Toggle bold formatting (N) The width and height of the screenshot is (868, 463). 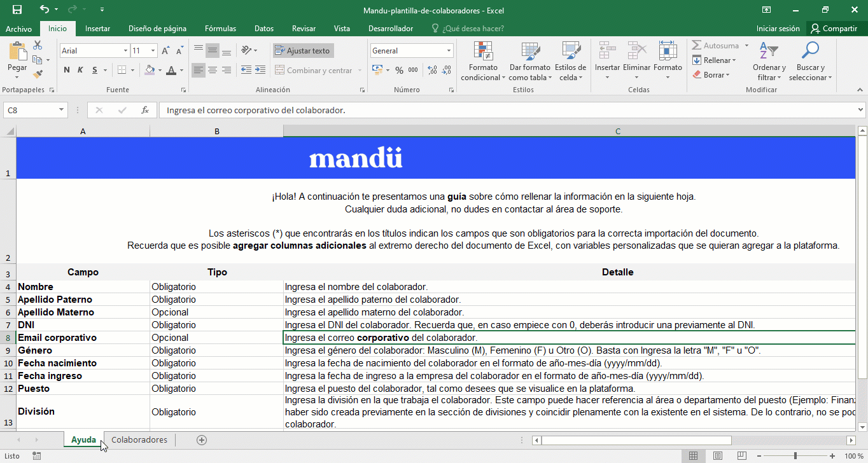point(67,70)
